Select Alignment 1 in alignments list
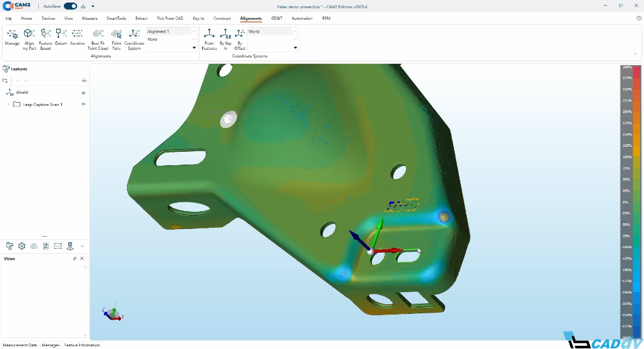This screenshot has width=644, height=349. (169, 32)
